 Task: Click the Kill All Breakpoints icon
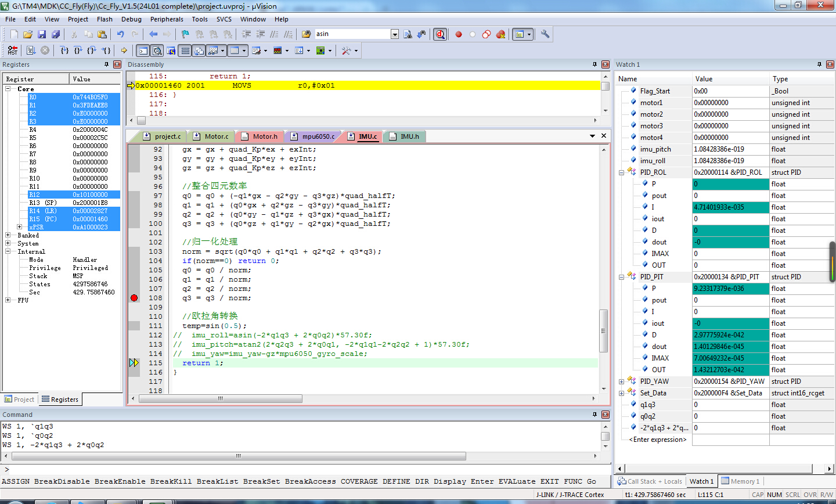500,34
